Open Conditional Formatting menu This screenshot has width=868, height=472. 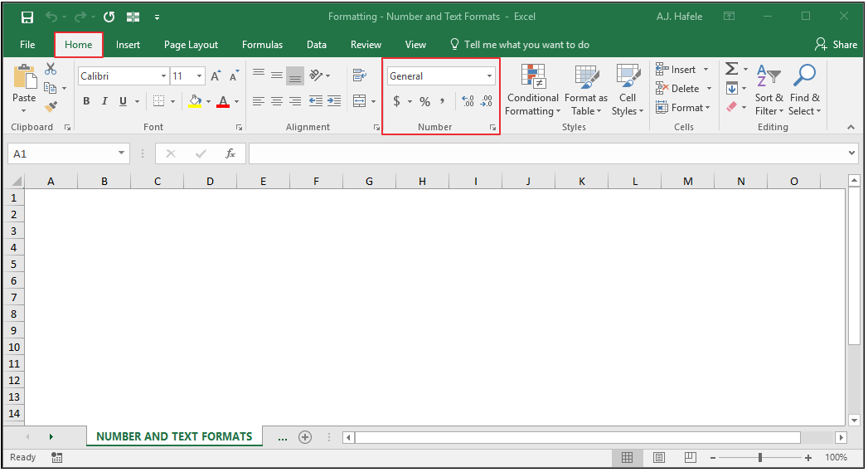[x=532, y=90]
